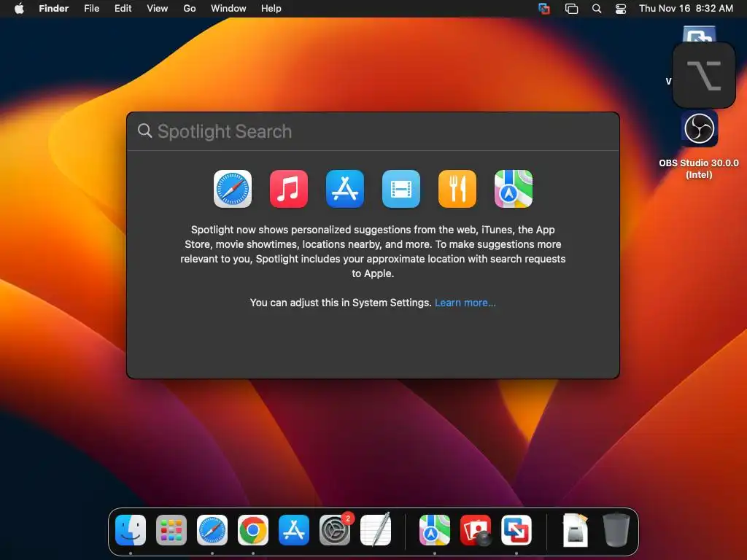Open the Finder menu

point(54,9)
